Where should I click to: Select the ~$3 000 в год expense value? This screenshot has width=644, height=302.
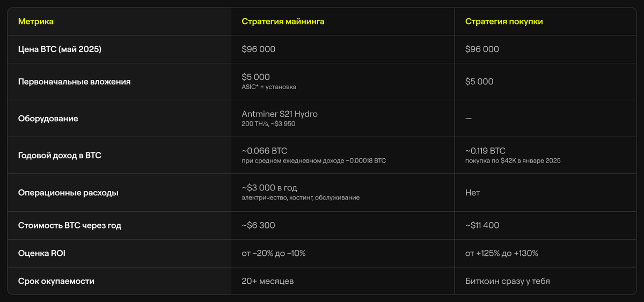tap(269, 188)
